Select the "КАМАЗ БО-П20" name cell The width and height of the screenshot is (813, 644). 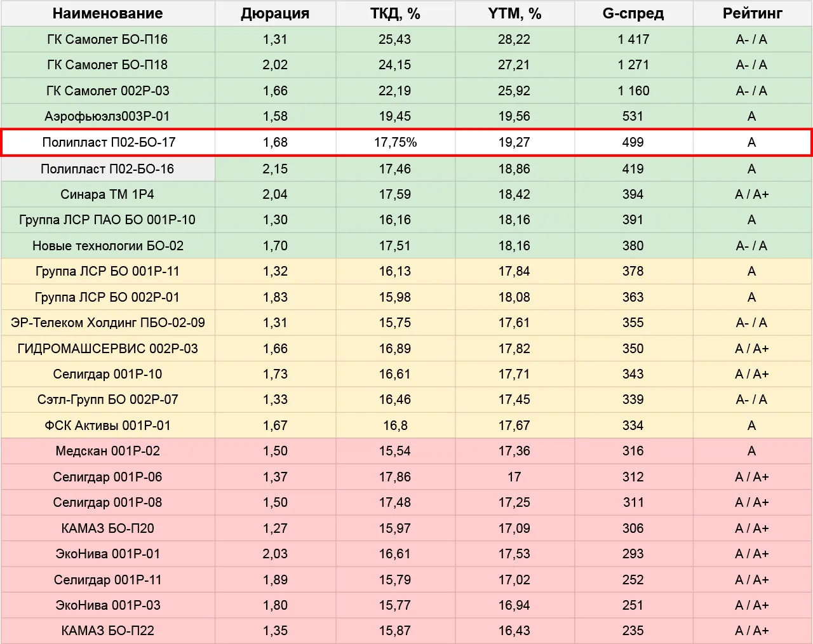click(x=107, y=528)
